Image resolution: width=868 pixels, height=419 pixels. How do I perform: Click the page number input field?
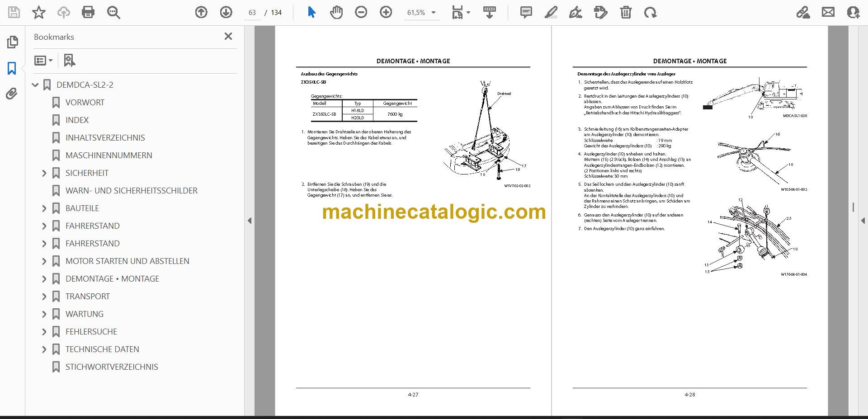tap(252, 13)
